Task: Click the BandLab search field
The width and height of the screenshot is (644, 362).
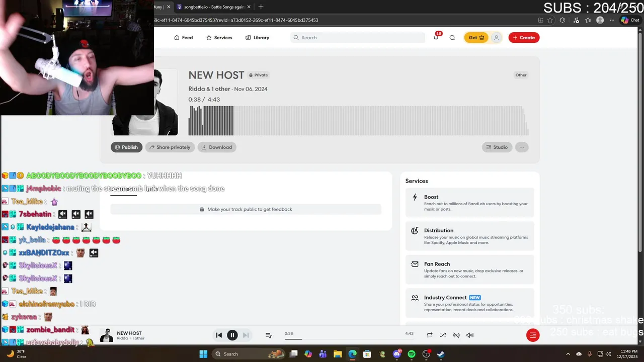Action: 358,38
